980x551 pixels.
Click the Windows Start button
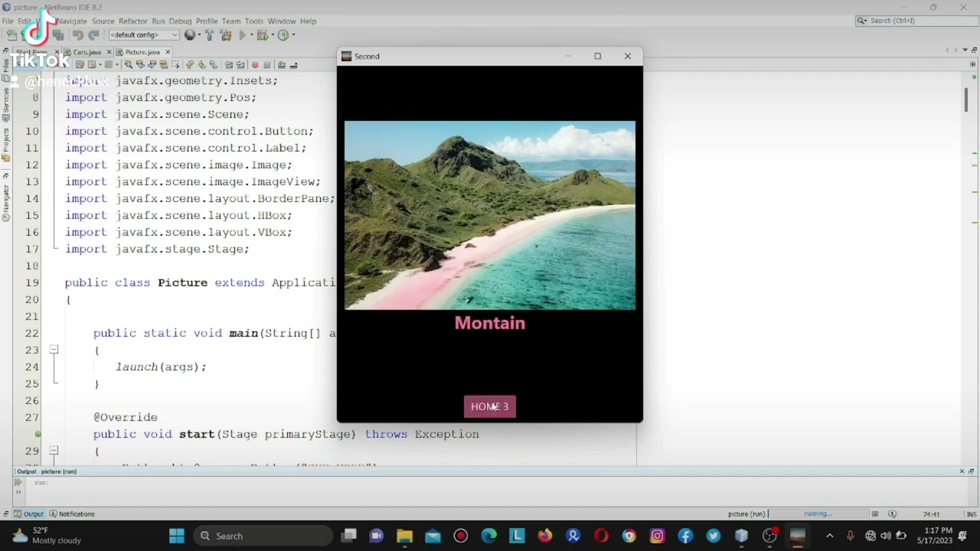coord(177,536)
